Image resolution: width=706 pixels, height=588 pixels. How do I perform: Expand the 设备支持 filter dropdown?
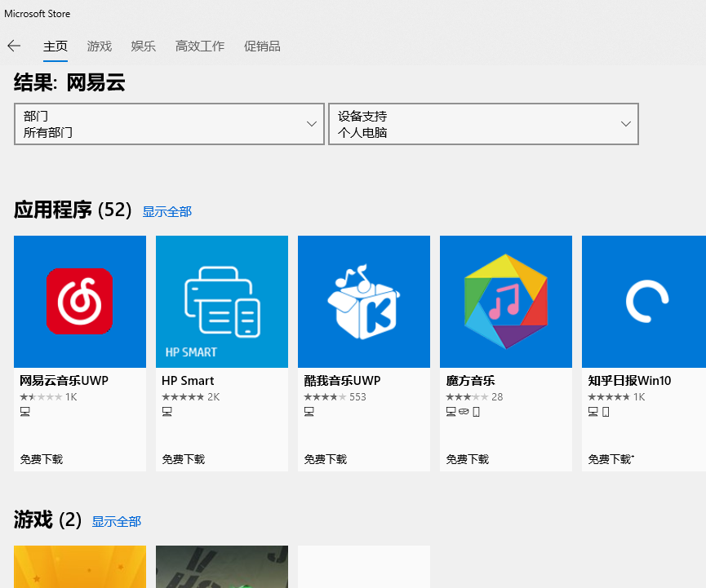[483, 124]
